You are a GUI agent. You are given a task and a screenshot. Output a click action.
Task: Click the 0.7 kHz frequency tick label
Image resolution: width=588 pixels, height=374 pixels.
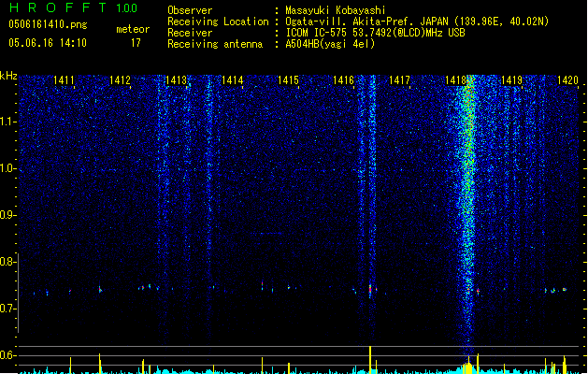[x=7, y=309]
